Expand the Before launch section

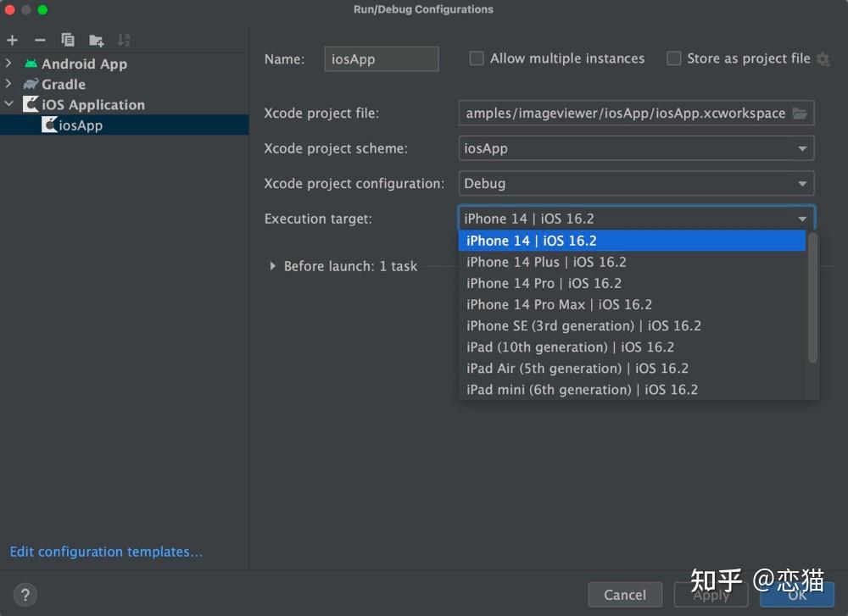[271, 266]
